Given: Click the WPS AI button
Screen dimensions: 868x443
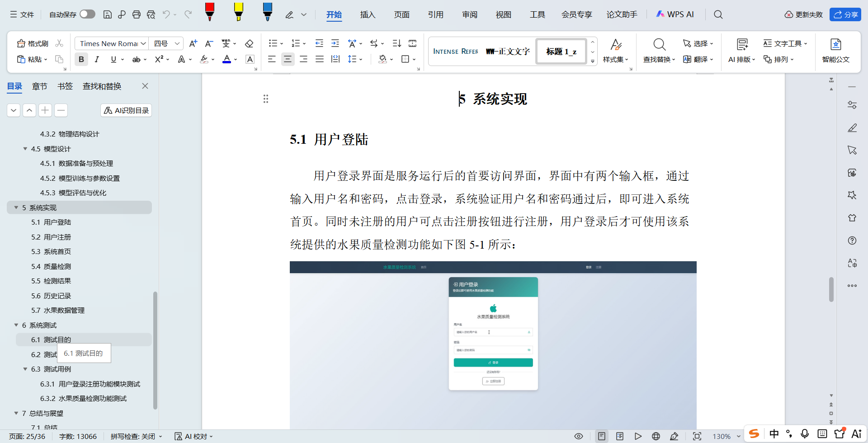Looking at the screenshot, I should (x=675, y=14).
